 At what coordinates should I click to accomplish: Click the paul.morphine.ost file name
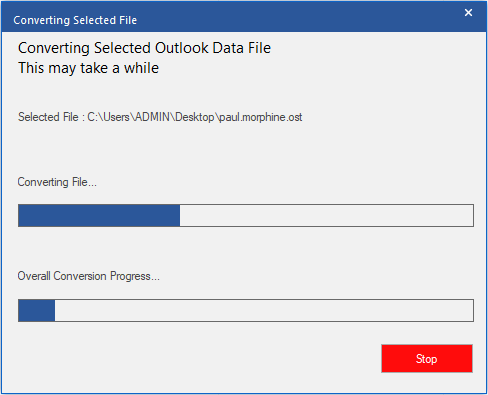pyautogui.click(x=261, y=117)
